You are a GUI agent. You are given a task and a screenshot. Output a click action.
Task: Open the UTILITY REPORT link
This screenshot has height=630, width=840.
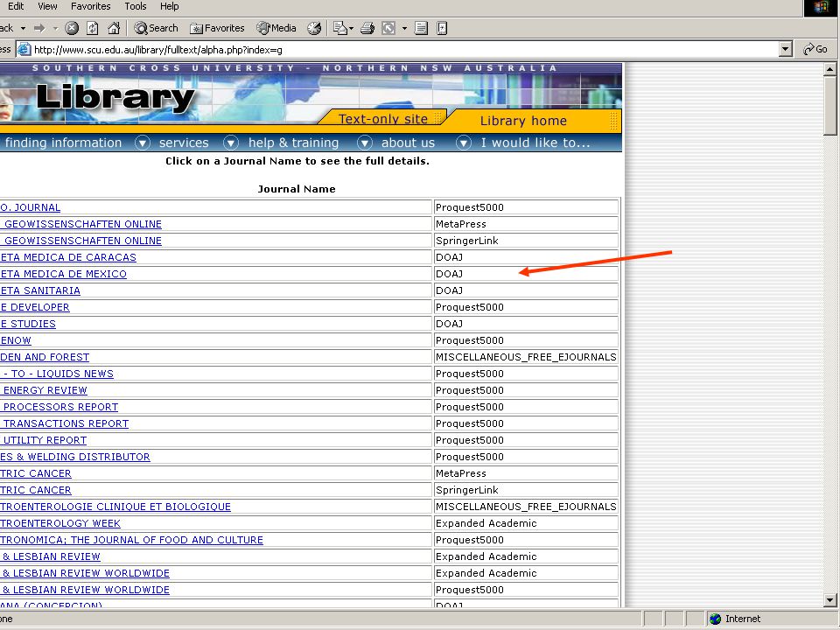pyautogui.click(x=44, y=440)
